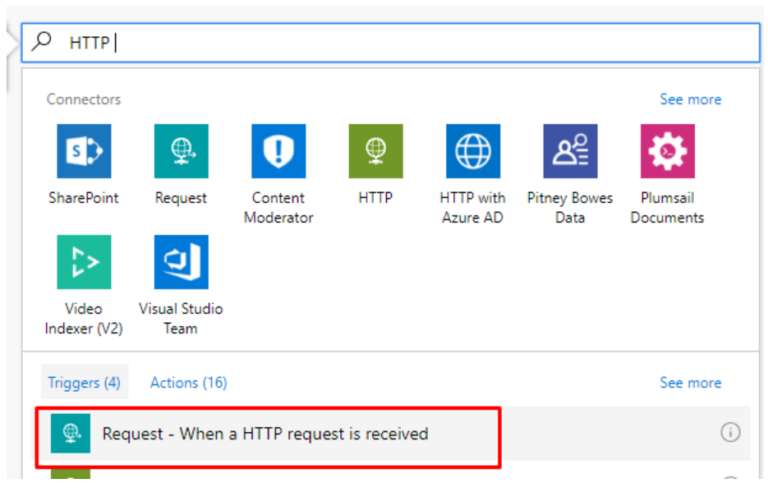Switch to the Triggers (4) tab
This screenshot has height=488, width=768.
click(84, 382)
